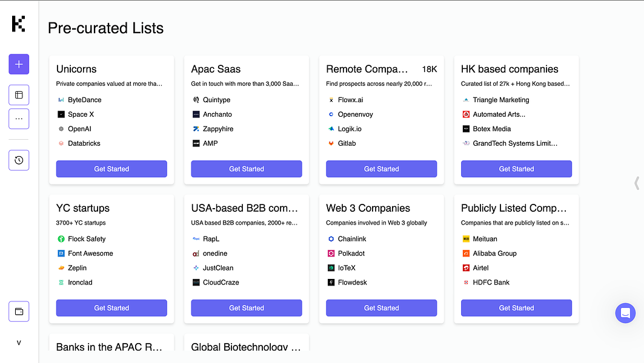Open Global Biotechnology card title

246,347
